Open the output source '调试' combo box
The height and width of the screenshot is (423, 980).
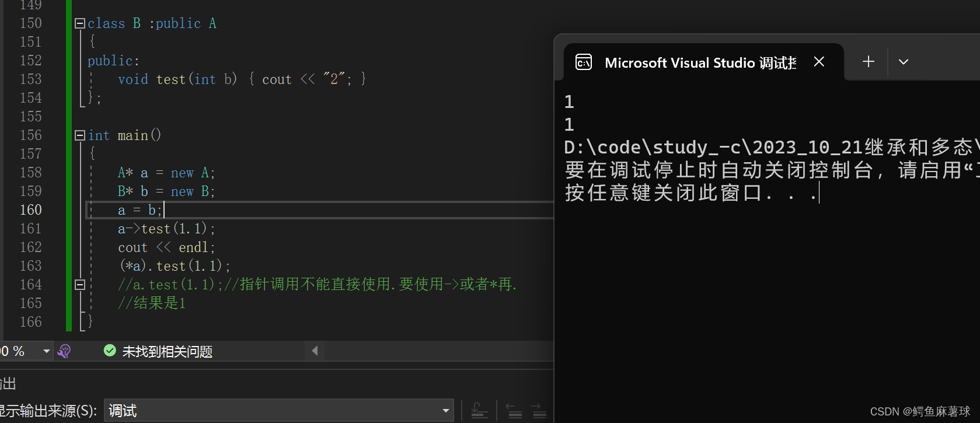(x=279, y=411)
